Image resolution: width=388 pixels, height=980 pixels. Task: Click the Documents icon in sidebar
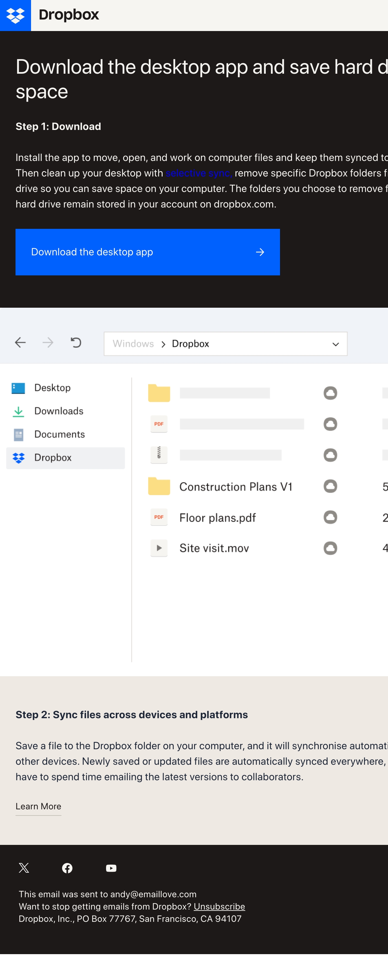[18, 435]
